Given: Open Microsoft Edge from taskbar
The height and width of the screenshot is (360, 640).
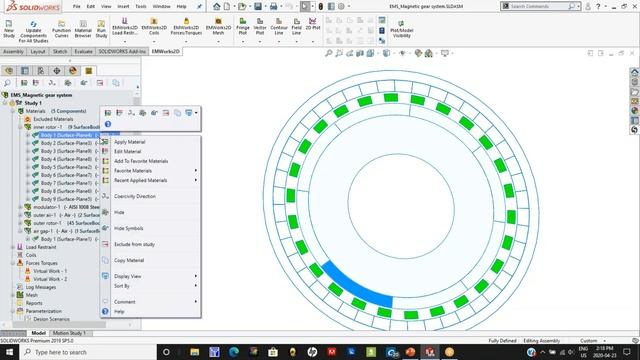Looking at the screenshot, I should click(x=233, y=352).
